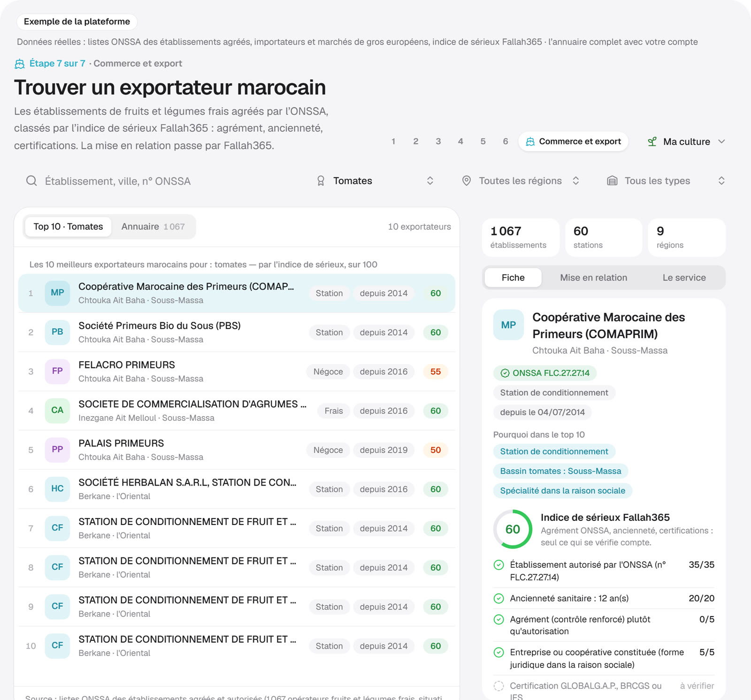Open the Tomates crop dropdown

point(375,181)
